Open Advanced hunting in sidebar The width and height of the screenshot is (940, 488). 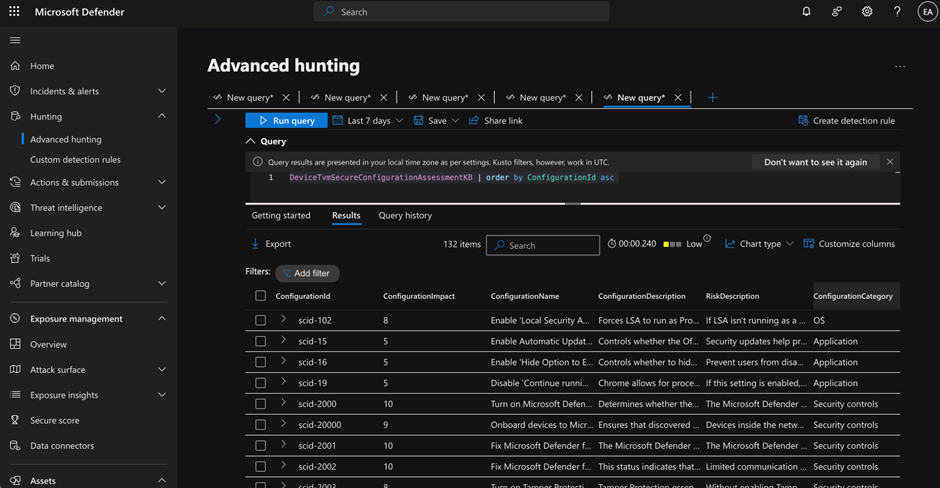66,139
